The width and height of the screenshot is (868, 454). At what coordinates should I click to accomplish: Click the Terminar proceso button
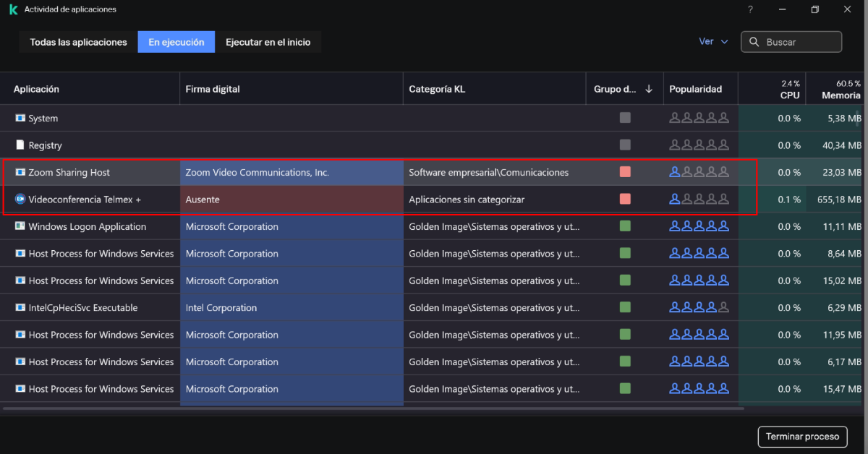pyautogui.click(x=802, y=437)
